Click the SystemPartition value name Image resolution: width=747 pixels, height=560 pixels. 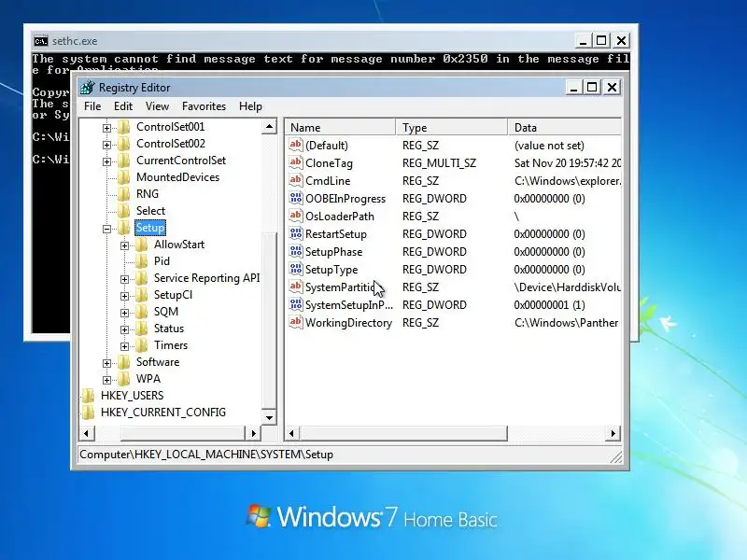click(x=340, y=287)
